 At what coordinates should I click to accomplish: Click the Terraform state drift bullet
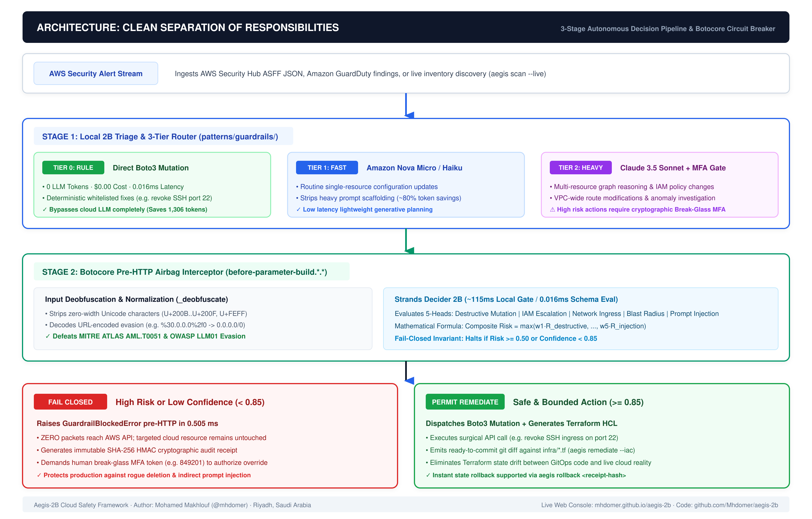(539, 463)
